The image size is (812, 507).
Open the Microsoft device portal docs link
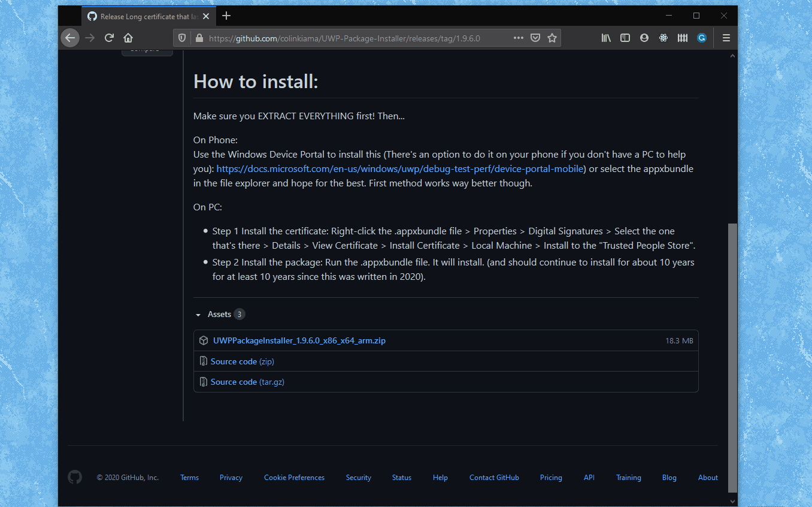(x=400, y=169)
